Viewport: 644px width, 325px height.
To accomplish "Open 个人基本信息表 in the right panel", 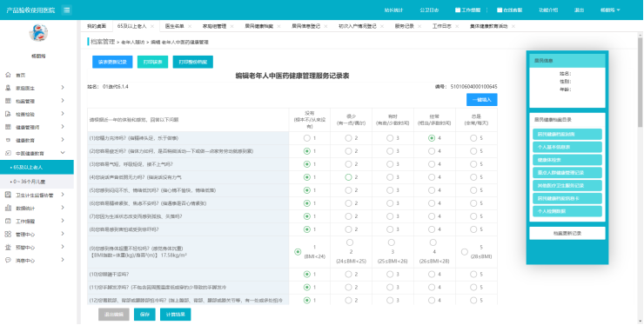I will pos(567,147).
